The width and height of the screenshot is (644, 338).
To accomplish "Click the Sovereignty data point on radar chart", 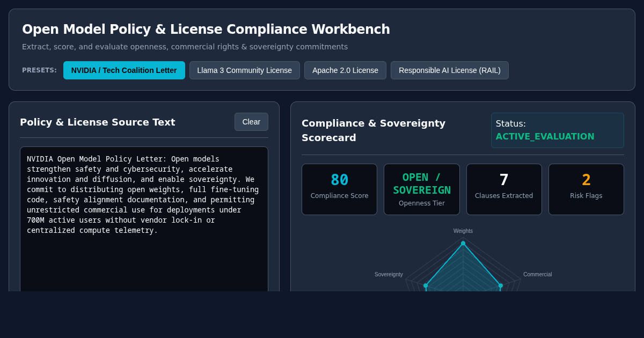I will tap(426, 285).
